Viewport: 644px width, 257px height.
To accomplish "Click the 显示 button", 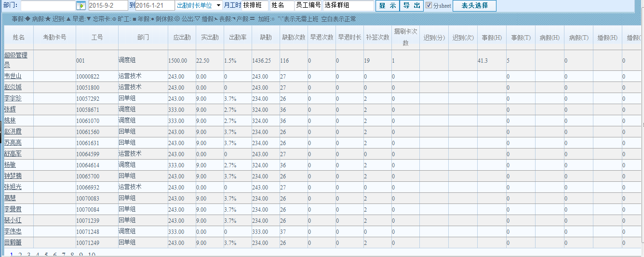I will (388, 6).
